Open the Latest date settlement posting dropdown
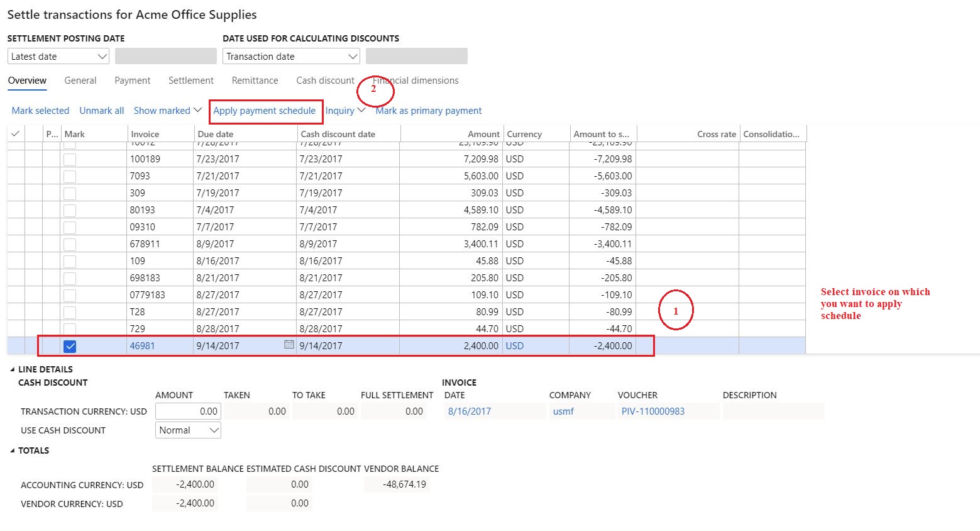980x531 pixels. [x=103, y=56]
